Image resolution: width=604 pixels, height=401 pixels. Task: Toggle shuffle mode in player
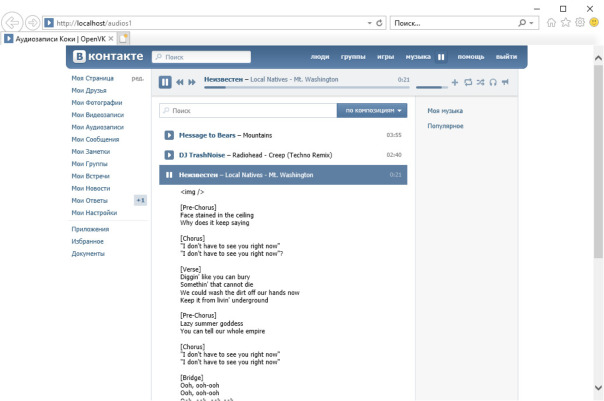click(480, 82)
